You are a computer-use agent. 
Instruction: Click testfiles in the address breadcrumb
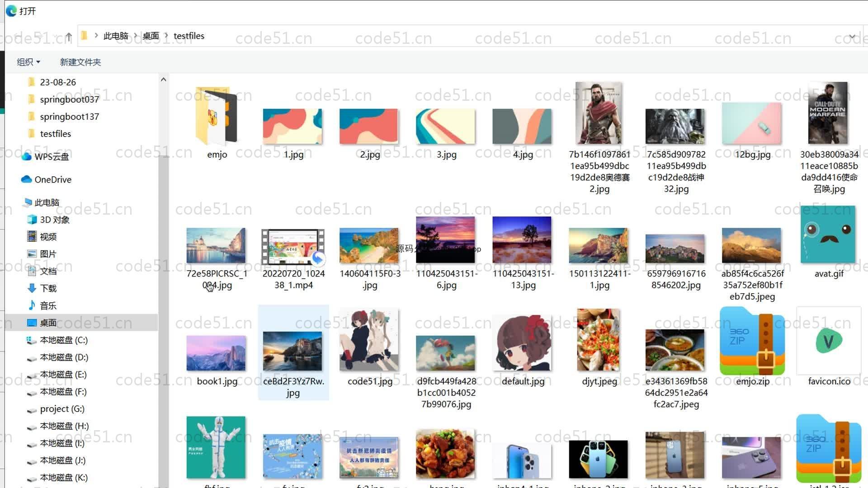pyautogui.click(x=189, y=36)
